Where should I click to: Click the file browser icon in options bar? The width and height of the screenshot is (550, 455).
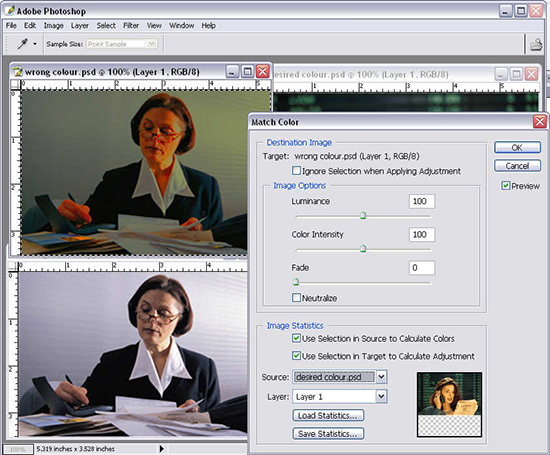(536, 45)
